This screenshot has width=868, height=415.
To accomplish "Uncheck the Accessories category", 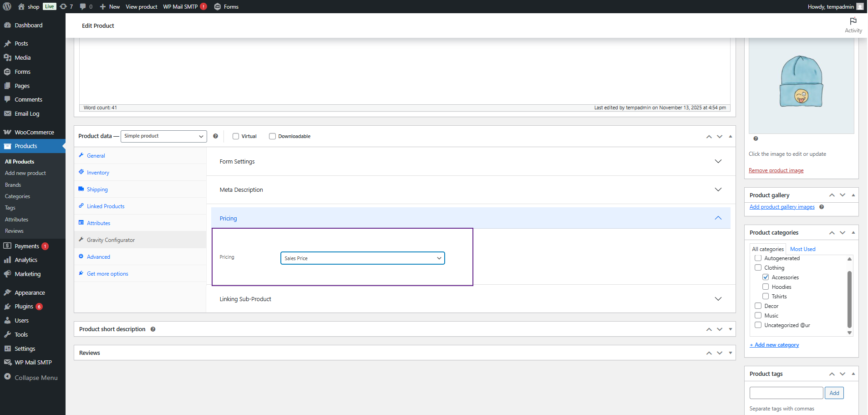I will coord(766,277).
